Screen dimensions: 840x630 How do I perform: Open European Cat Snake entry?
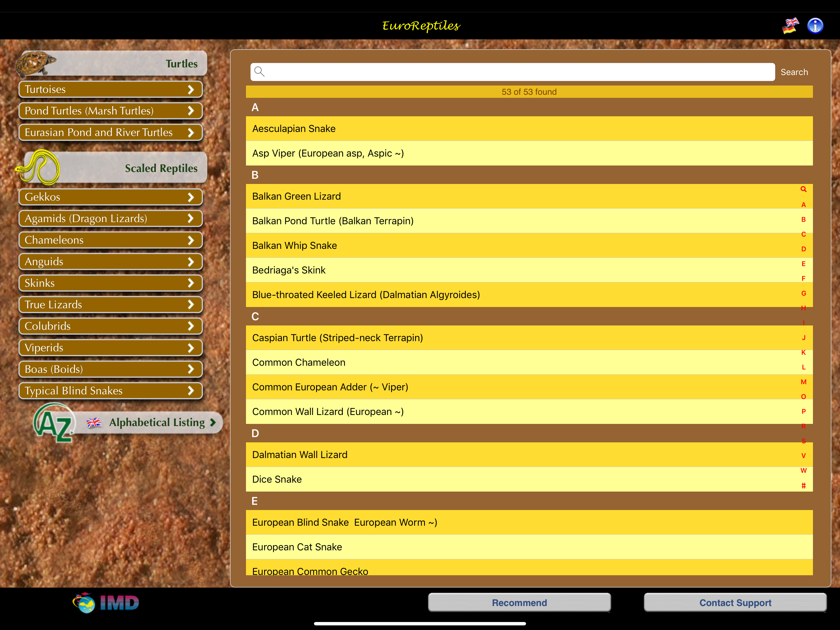(529, 547)
